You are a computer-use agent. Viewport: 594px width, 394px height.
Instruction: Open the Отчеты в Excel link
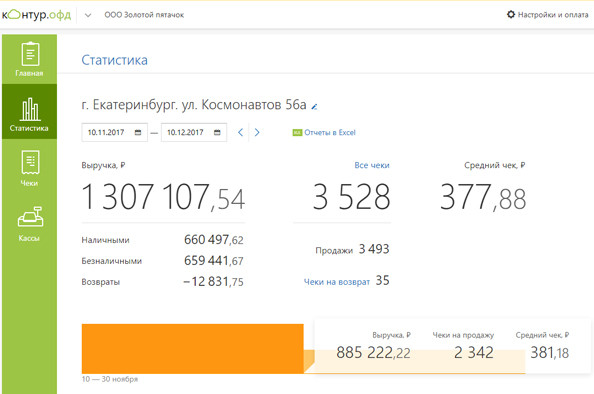(330, 133)
